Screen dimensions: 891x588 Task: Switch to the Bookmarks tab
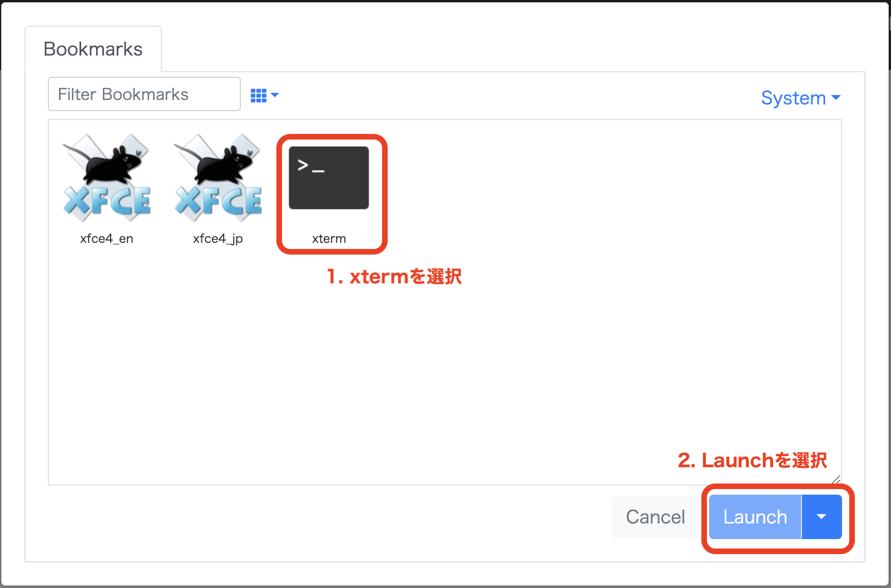pyautogui.click(x=93, y=49)
